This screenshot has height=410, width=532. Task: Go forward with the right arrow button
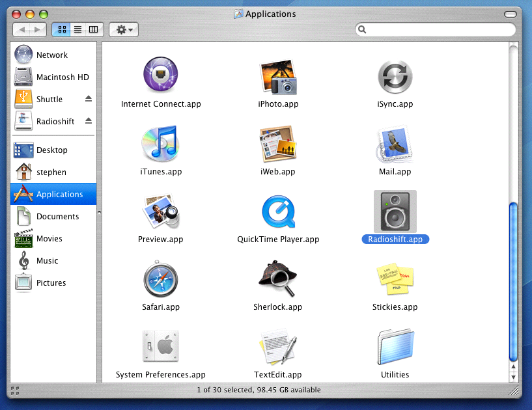(x=38, y=29)
